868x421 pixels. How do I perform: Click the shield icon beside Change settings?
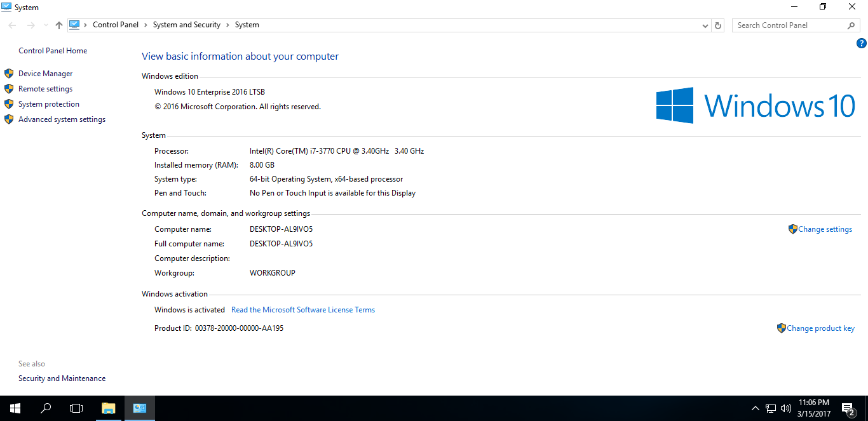[x=792, y=229]
